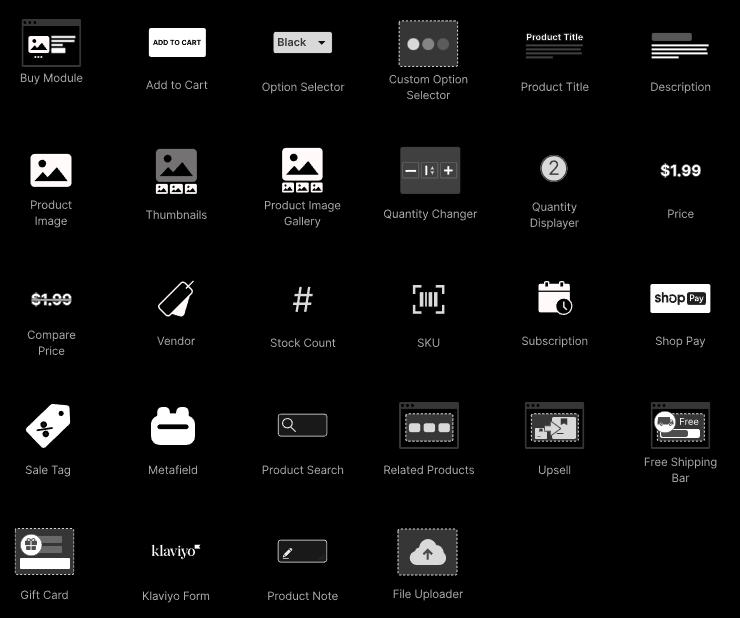Click the "Related Products" label text
740x618 pixels.
click(x=429, y=470)
